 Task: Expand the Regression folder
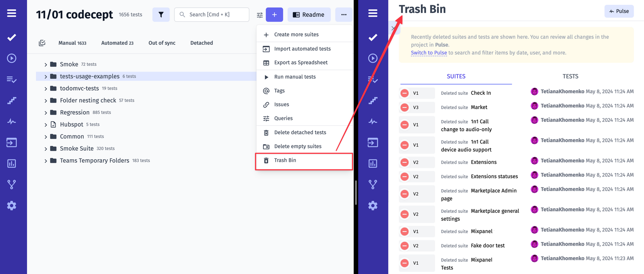pos(46,113)
